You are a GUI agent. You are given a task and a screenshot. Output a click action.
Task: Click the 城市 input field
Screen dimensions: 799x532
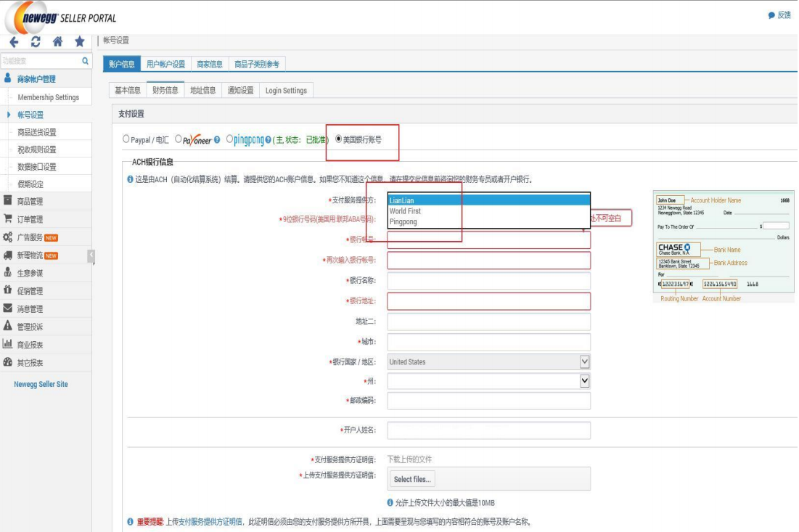pos(488,342)
